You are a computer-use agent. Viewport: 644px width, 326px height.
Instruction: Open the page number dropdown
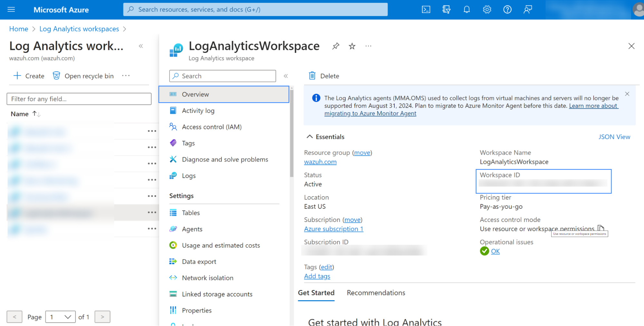(61, 317)
